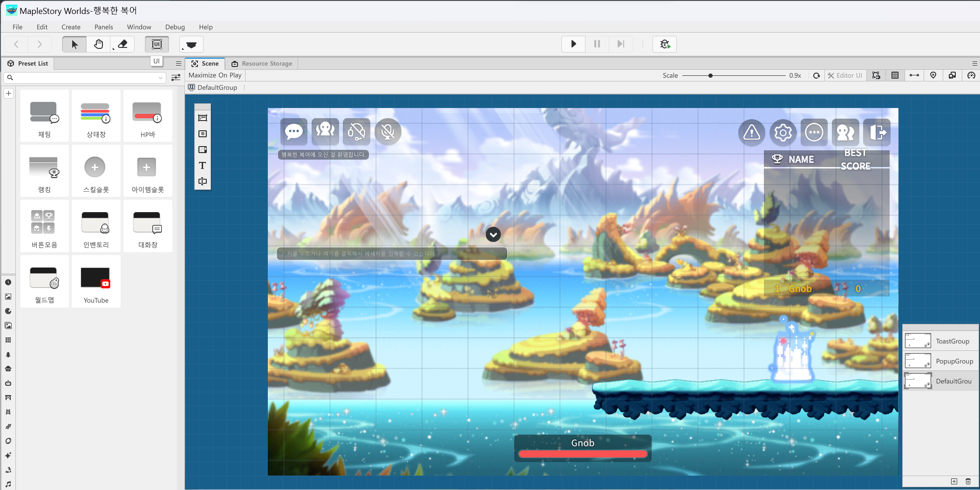
Task: Toggle the overlapping layers icon
Action: coord(952,75)
